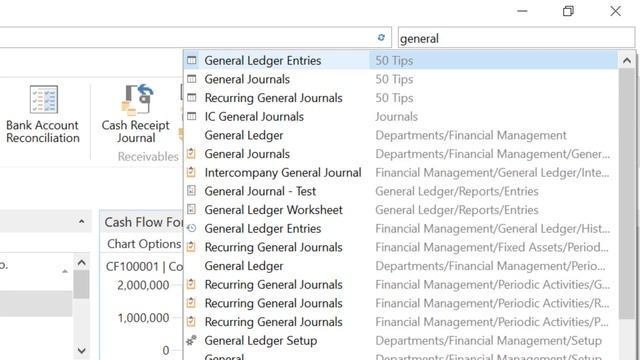Select General Ledger under Departments/Financial Management
This screenshot has width=640, height=360.
(400, 135)
